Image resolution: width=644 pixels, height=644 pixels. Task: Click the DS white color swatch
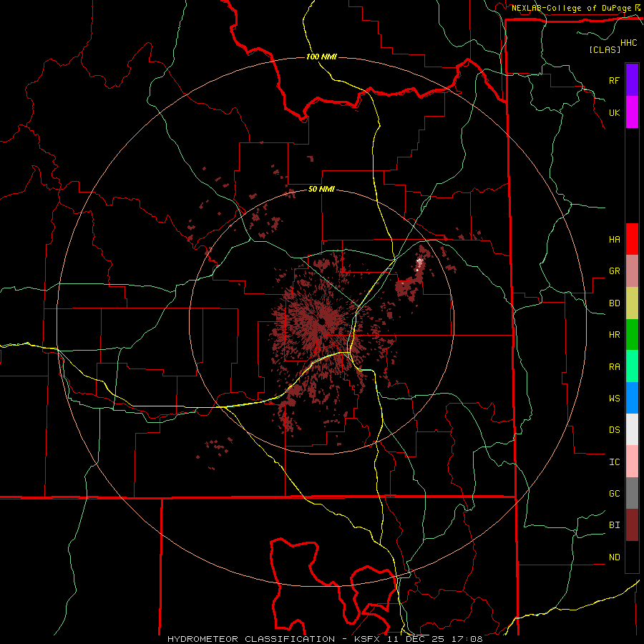click(x=632, y=429)
